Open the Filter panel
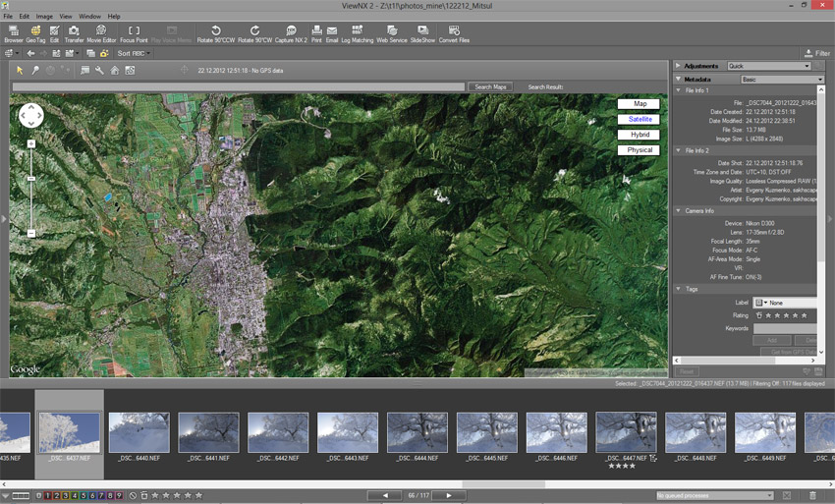 pos(817,53)
